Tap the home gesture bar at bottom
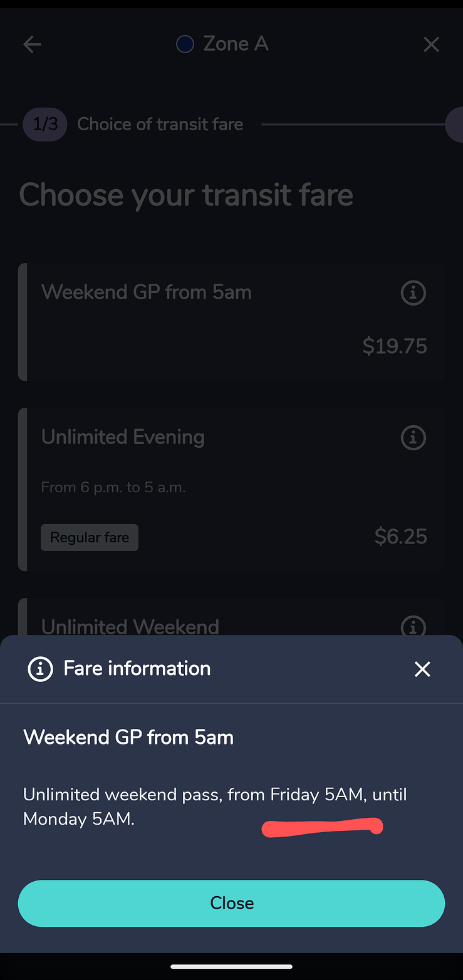Screen dimensions: 463x980 point(231,967)
